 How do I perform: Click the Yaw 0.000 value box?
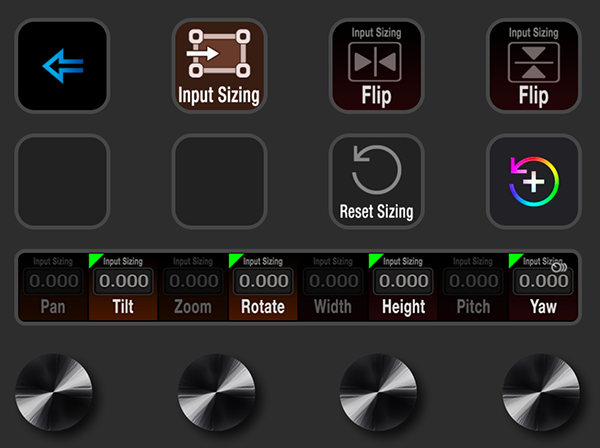(x=543, y=281)
